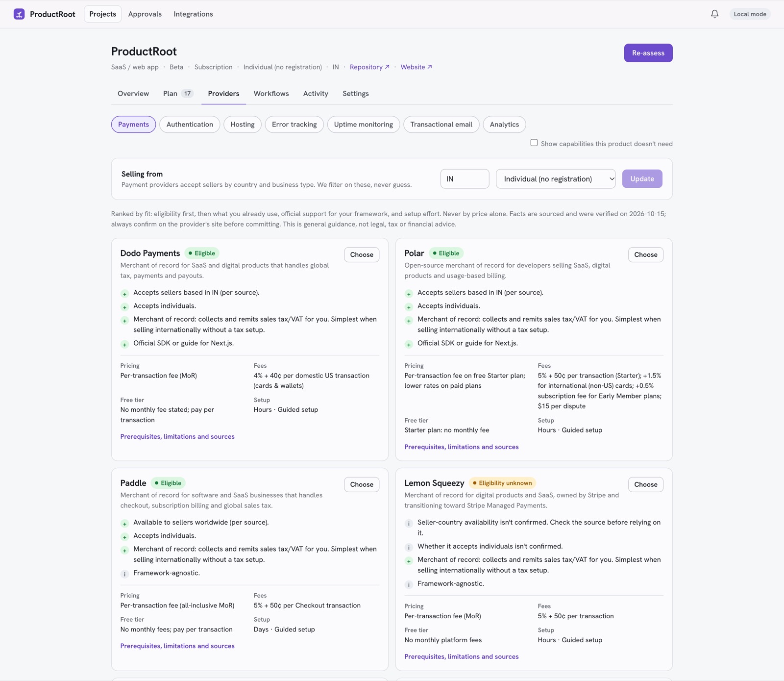Click plus icon beside Paddle's 'Available to sellers worldwide'

(x=125, y=523)
